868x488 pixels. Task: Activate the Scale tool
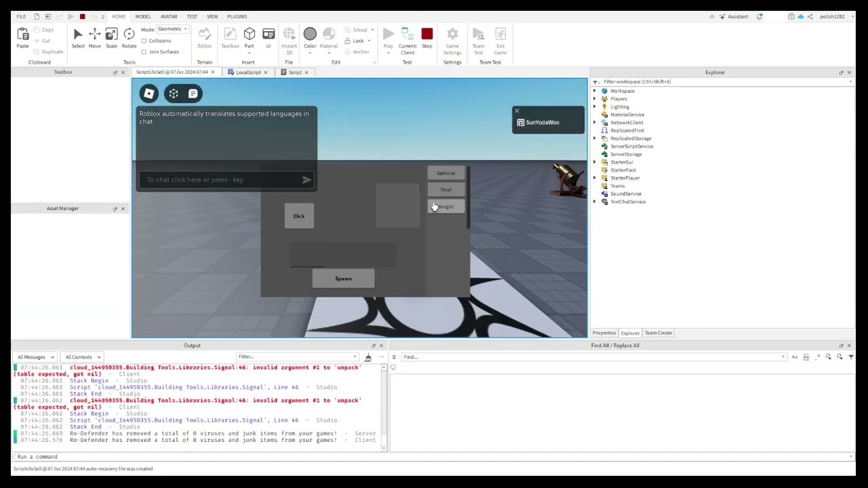111,38
